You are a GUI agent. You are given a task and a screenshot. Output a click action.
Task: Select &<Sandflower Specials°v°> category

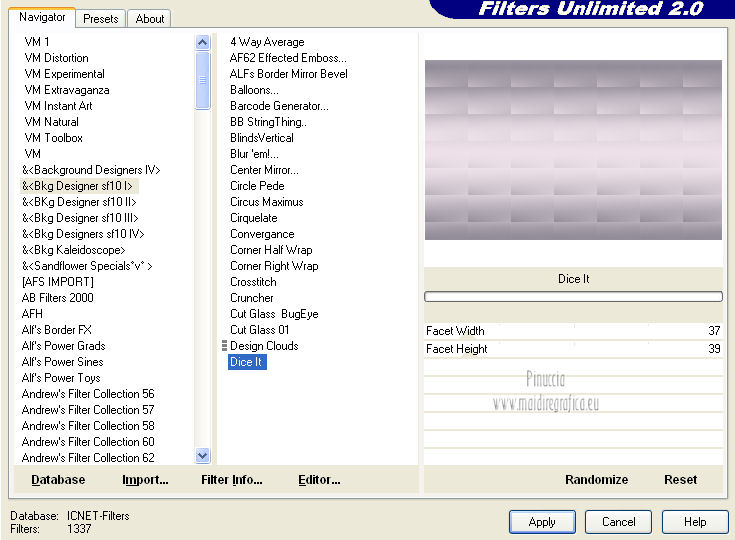pyautogui.click(x=87, y=266)
